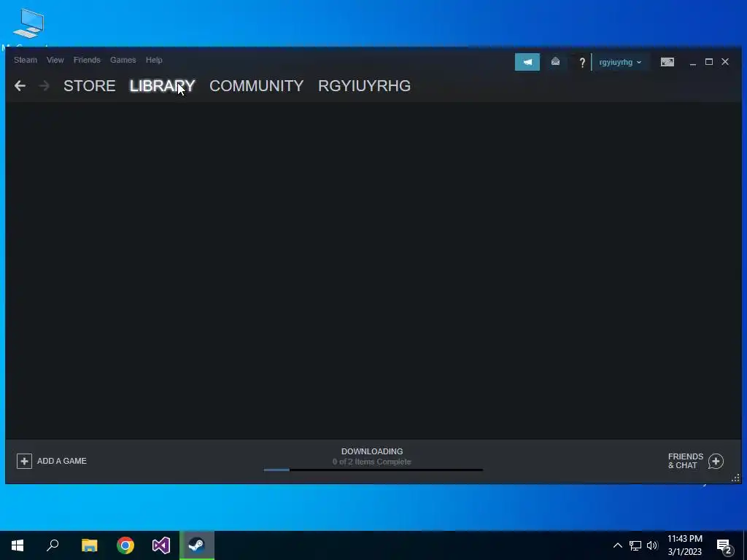Click the friends chat plus bubble icon
Viewport: 747px width, 560px height.
click(x=716, y=461)
